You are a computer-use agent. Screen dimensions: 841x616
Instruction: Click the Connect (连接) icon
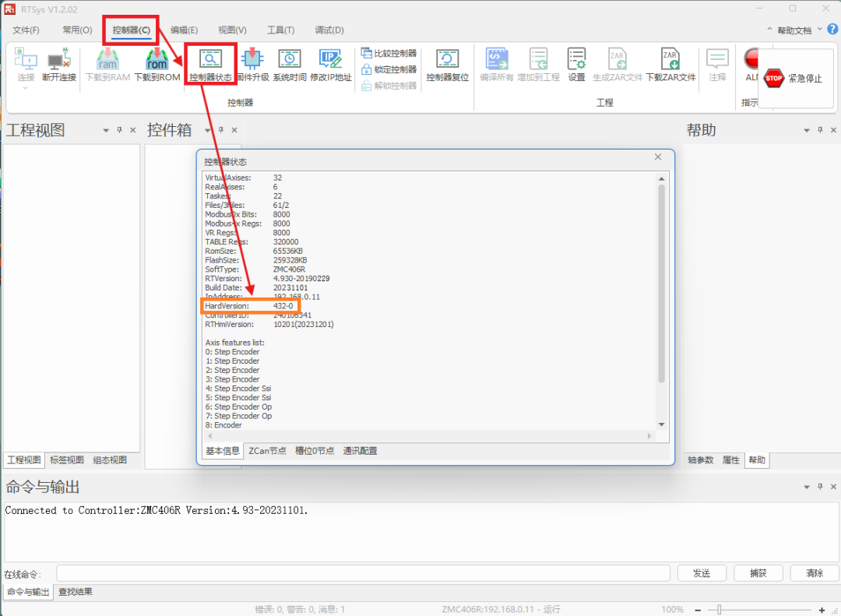coord(25,60)
